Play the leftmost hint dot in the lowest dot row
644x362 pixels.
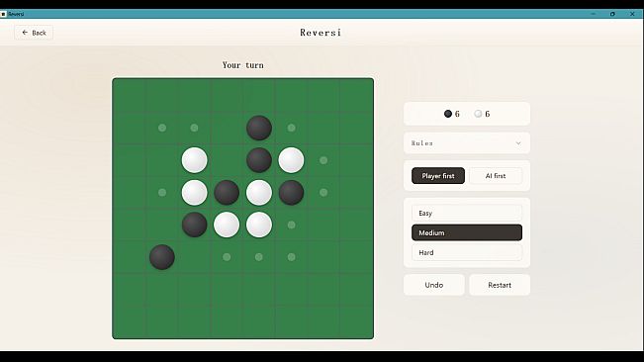click(227, 257)
